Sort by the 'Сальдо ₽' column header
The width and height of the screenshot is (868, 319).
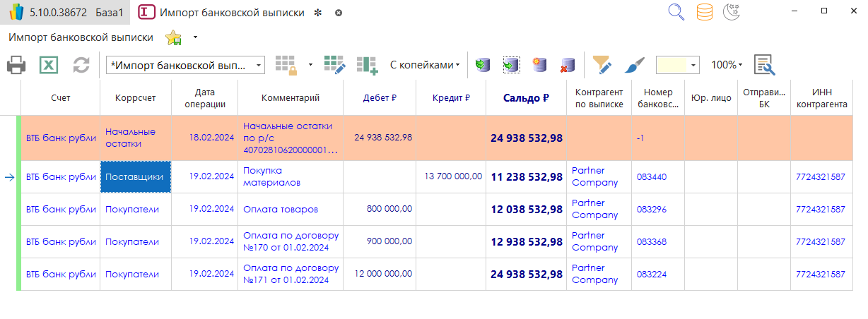click(526, 98)
